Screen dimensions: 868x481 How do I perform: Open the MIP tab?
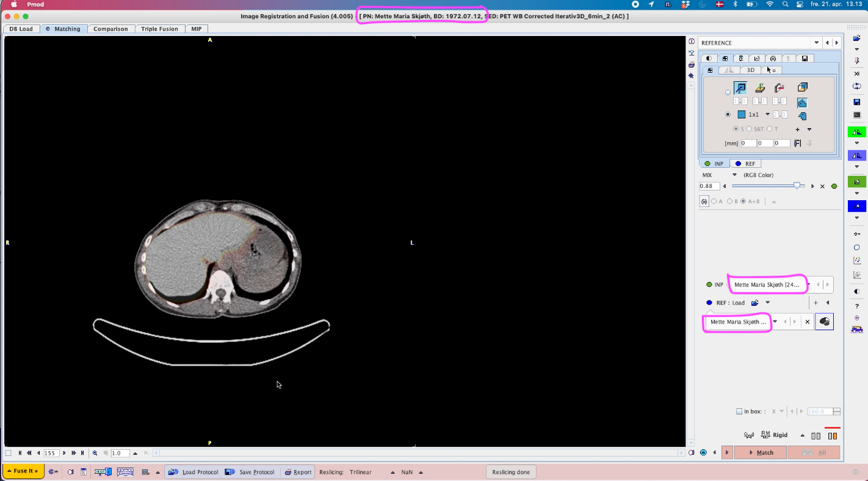click(x=197, y=29)
